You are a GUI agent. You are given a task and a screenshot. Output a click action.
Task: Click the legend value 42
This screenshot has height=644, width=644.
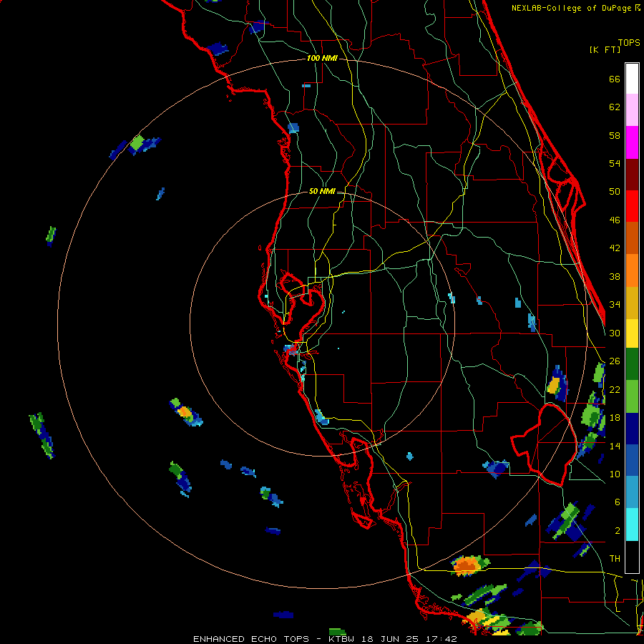pyautogui.click(x=615, y=248)
